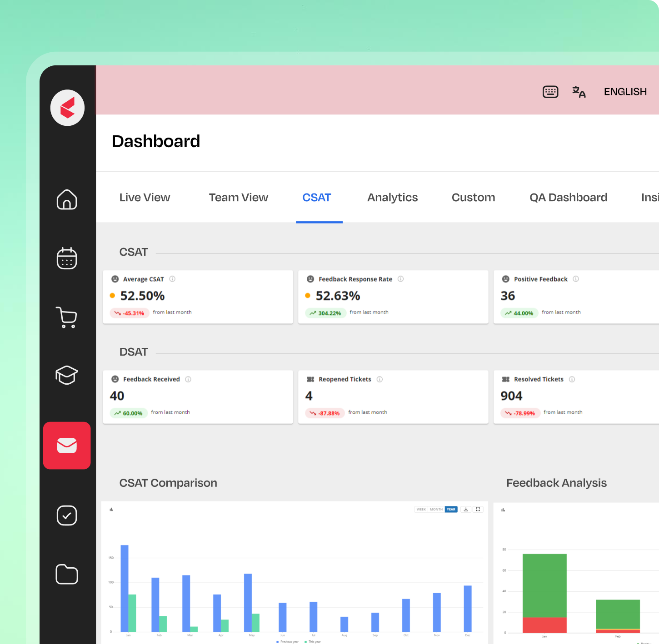Click the smiley icon beside Positive Feedback
Image resolution: width=659 pixels, height=644 pixels.
(505, 279)
